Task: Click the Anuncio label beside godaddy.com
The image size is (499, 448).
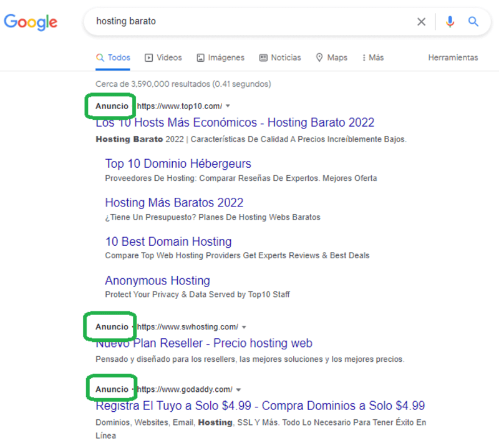Action: pyautogui.click(x=112, y=389)
